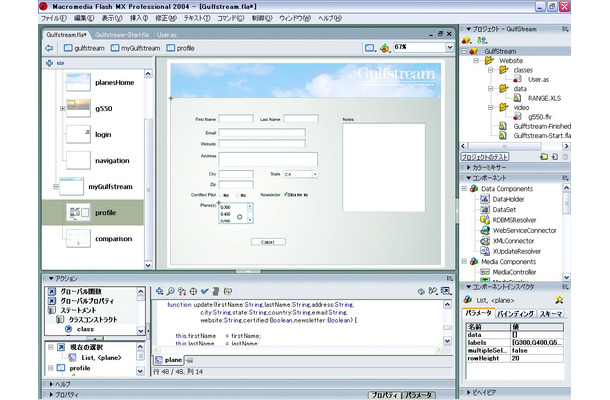Click the Show Code Hint icon

pos(228,291)
